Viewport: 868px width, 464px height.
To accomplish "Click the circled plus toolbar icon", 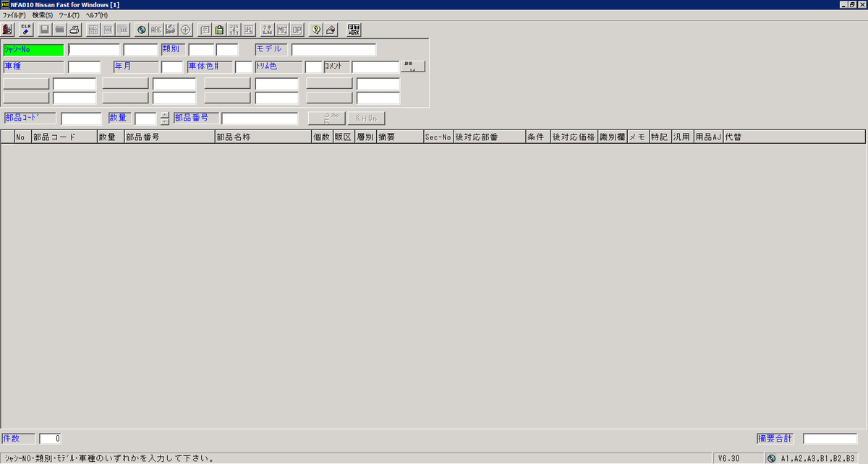I will pyautogui.click(x=185, y=30).
